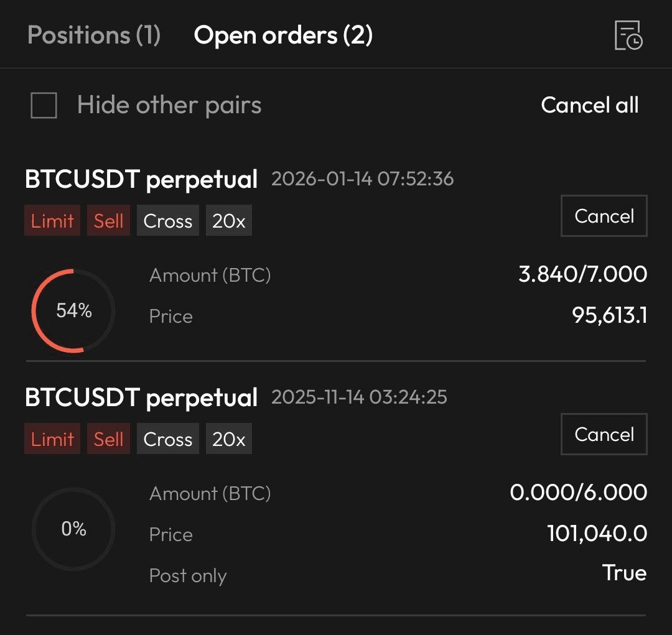
Task: Cancel the 54% filled order
Action: [x=603, y=216]
